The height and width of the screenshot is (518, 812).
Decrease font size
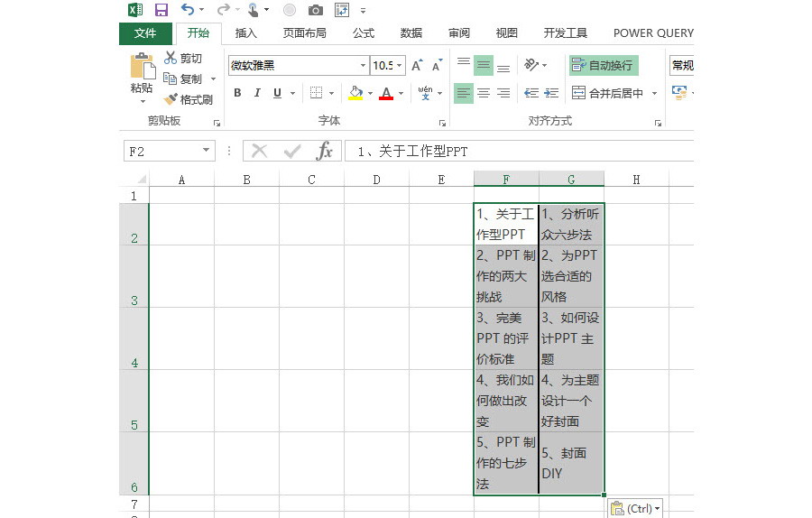[438, 65]
